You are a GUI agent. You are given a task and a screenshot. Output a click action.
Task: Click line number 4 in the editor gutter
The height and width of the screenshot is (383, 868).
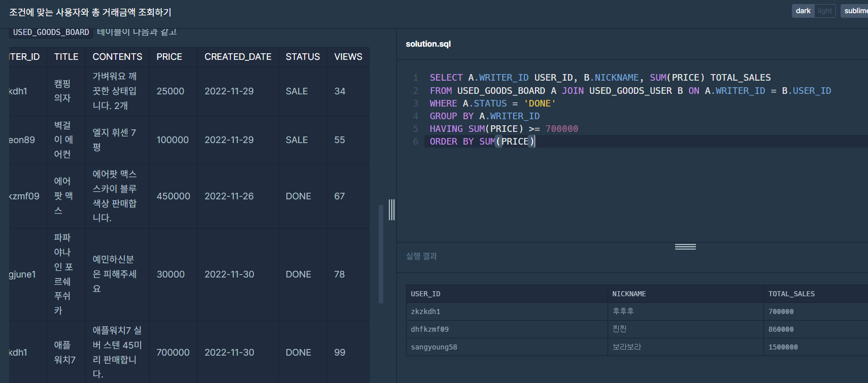click(416, 116)
